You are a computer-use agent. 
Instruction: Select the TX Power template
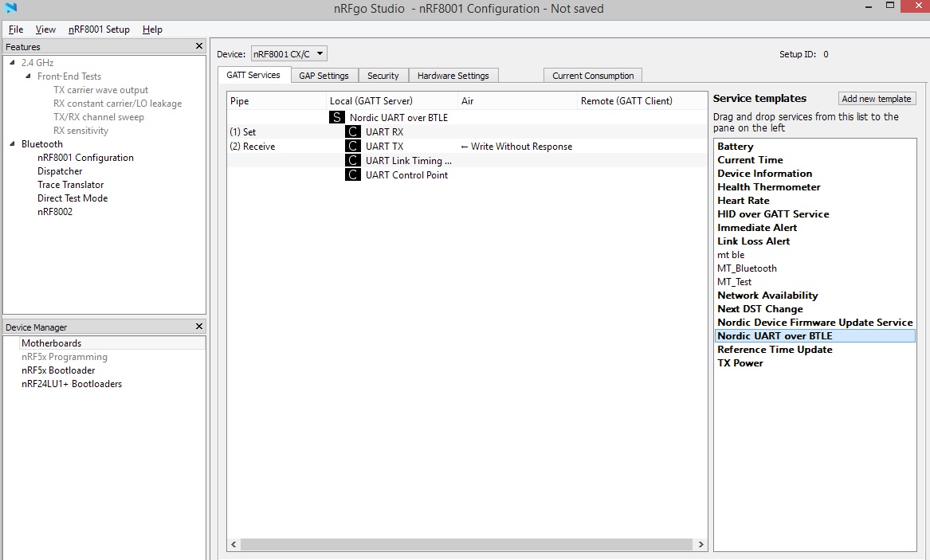click(740, 363)
